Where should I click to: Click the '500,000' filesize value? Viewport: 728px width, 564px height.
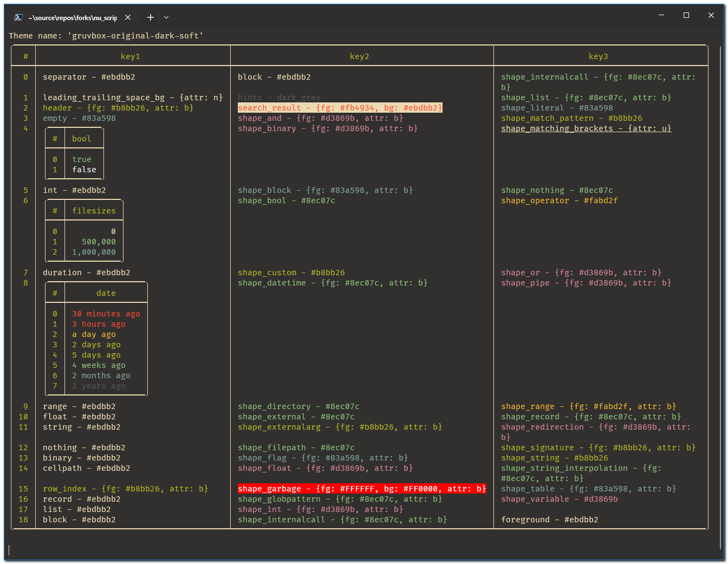[x=99, y=242]
